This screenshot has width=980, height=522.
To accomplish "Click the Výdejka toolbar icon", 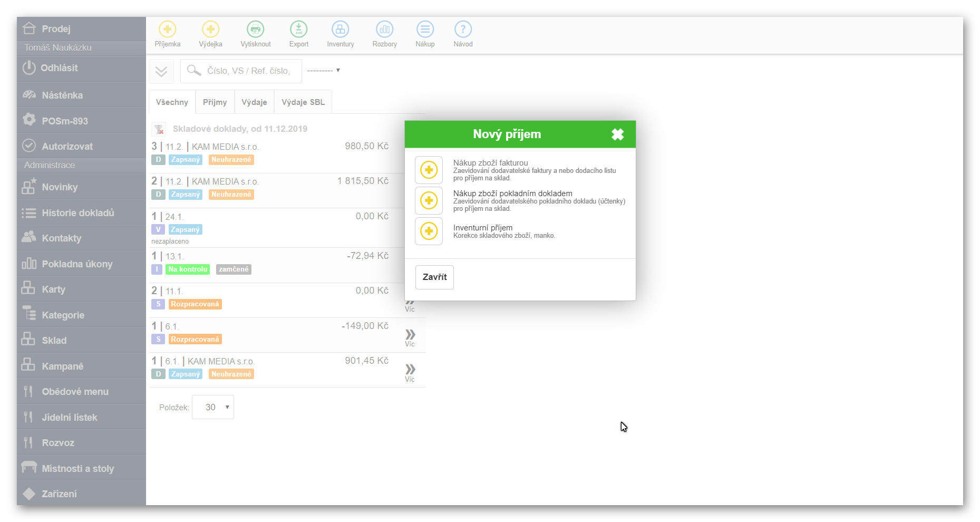I will tap(210, 30).
